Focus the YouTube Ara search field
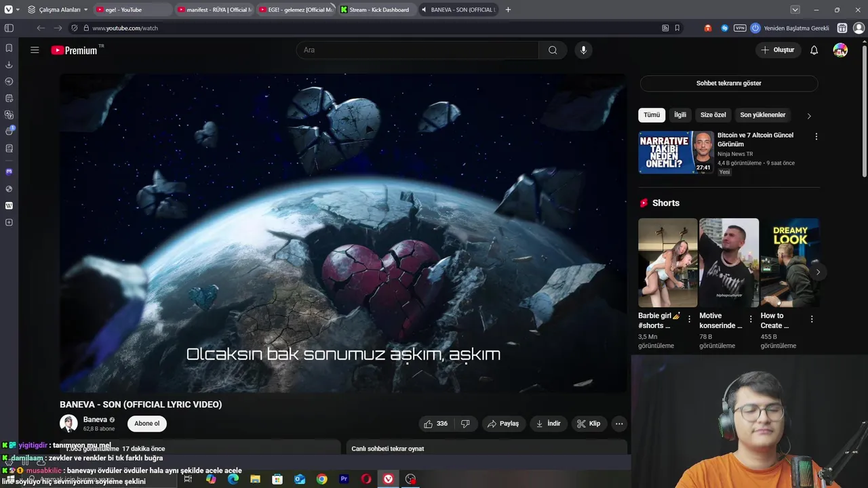 pyautogui.click(x=417, y=50)
